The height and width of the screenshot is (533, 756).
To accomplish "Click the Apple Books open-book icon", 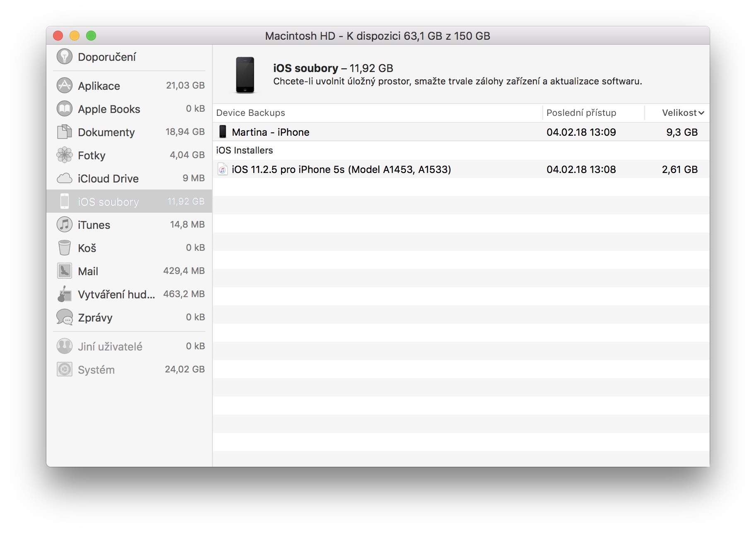I will click(x=65, y=108).
